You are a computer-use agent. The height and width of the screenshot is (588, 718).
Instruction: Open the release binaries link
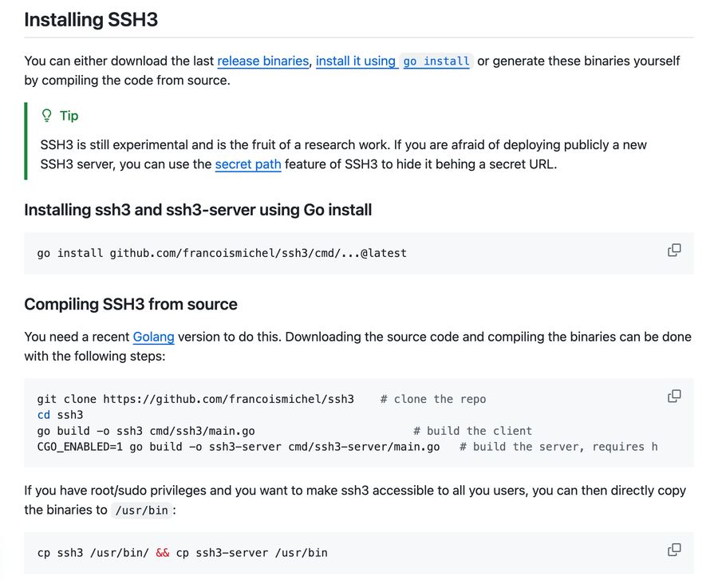(x=262, y=61)
